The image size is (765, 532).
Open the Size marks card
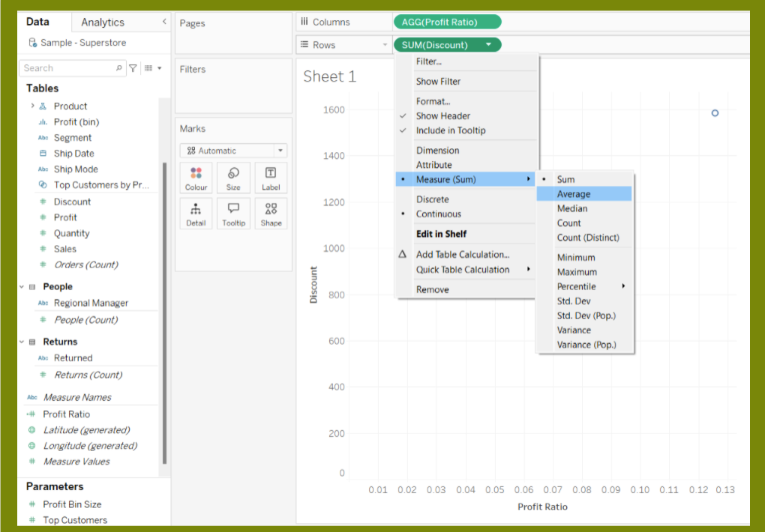click(x=233, y=178)
